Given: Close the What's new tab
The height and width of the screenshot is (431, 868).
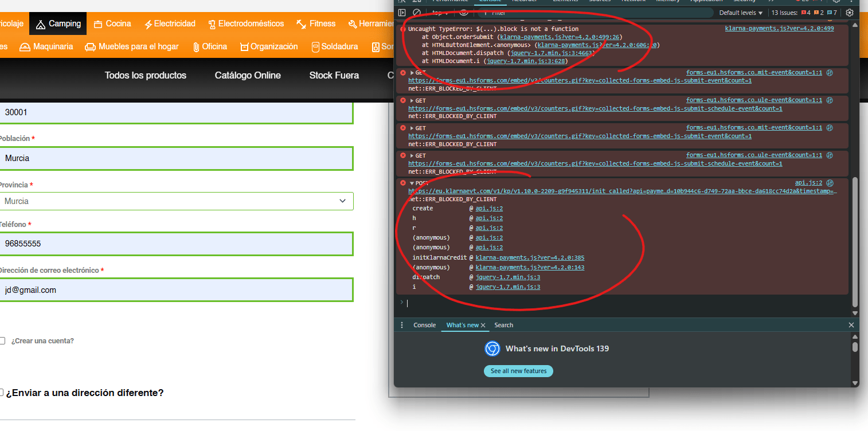Looking at the screenshot, I should [x=483, y=325].
